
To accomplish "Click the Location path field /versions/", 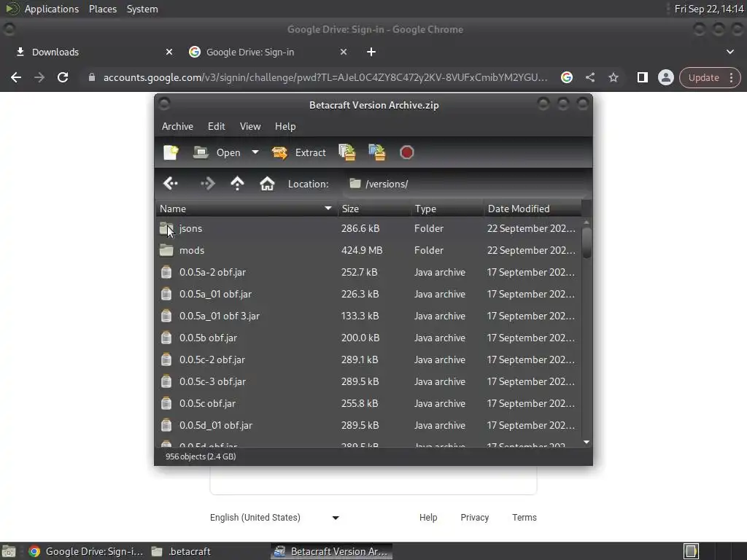I will click(x=465, y=184).
